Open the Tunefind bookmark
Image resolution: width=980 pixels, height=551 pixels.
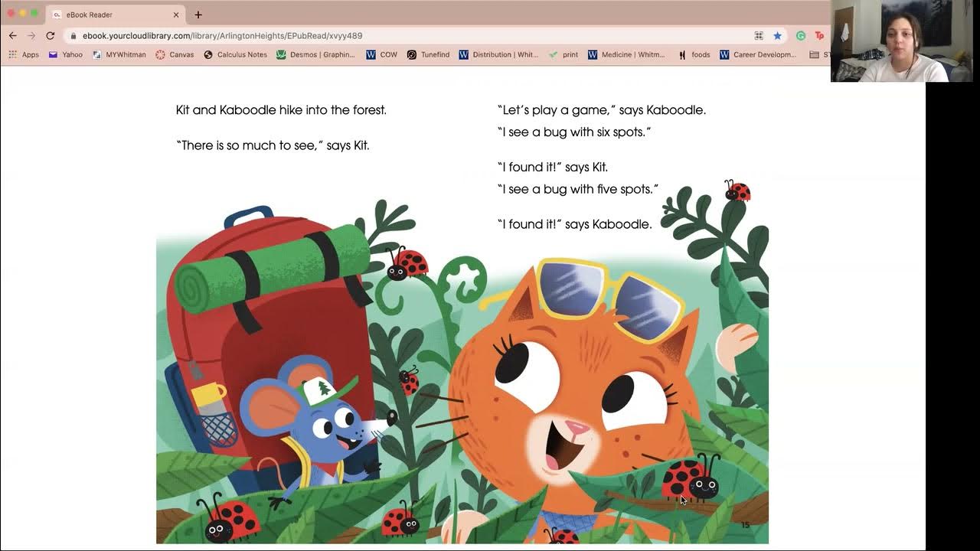tap(428, 55)
